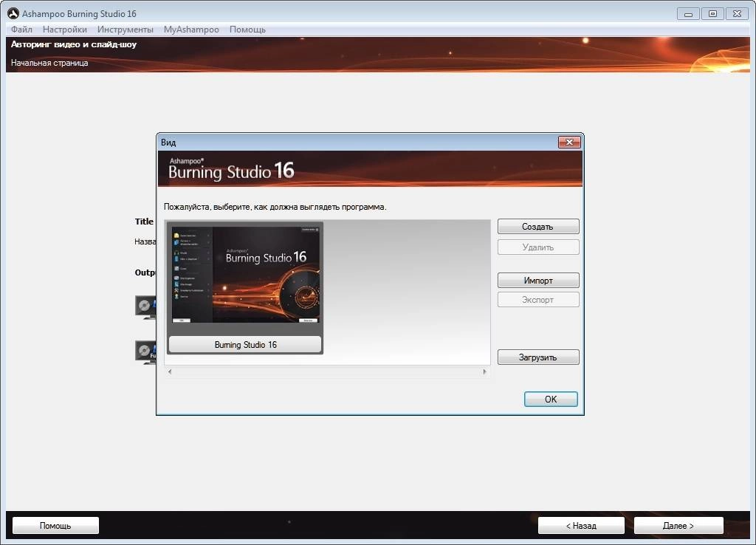Click the Ashampoo app icon in title bar
This screenshot has height=545, width=756.
tap(13, 13)
